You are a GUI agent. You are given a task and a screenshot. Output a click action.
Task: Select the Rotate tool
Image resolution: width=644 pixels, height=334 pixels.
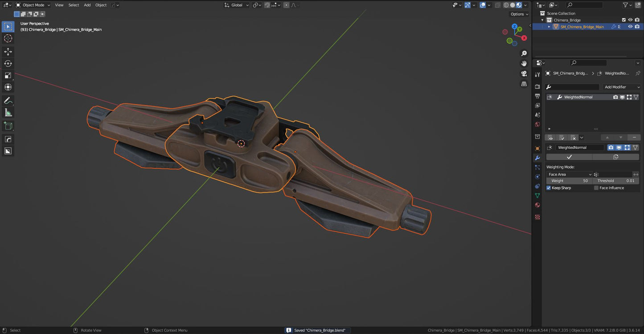point(8,63)
